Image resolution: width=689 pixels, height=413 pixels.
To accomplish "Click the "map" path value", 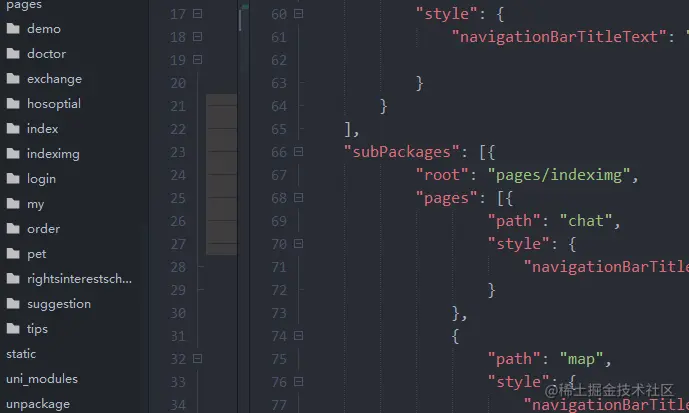I will point(581,359).
